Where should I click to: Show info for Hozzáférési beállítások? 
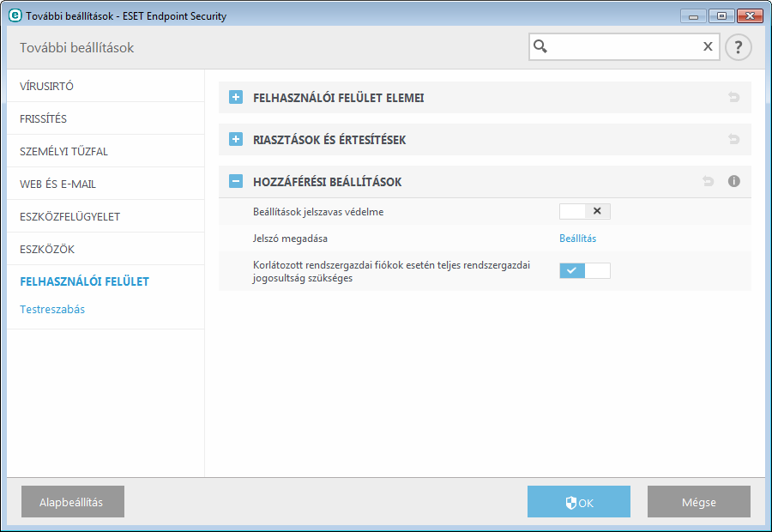[x=733, y=181]
